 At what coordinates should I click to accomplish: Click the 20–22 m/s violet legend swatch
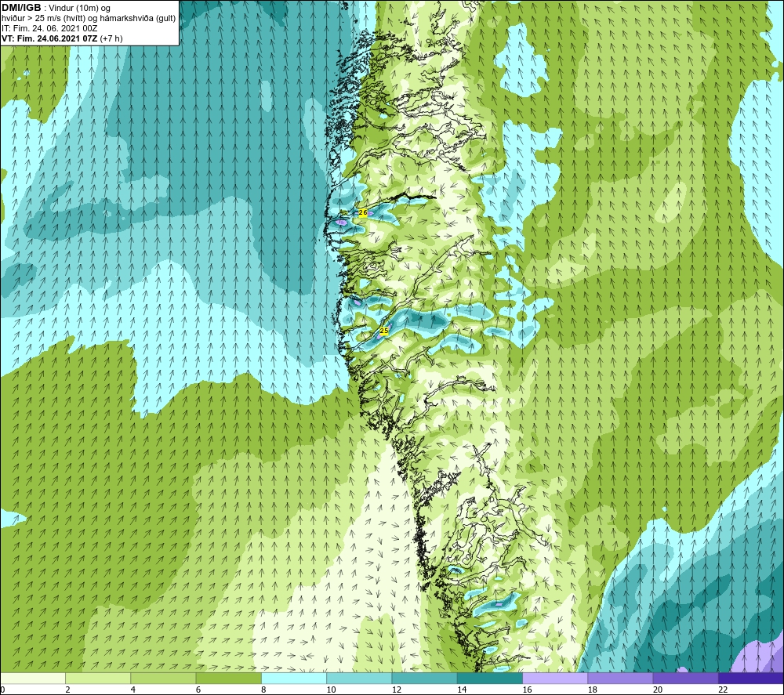pos(685,678)
